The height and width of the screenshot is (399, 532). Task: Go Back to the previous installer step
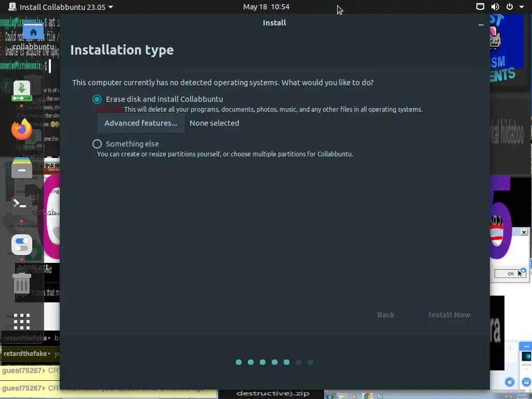click(386, 315)
